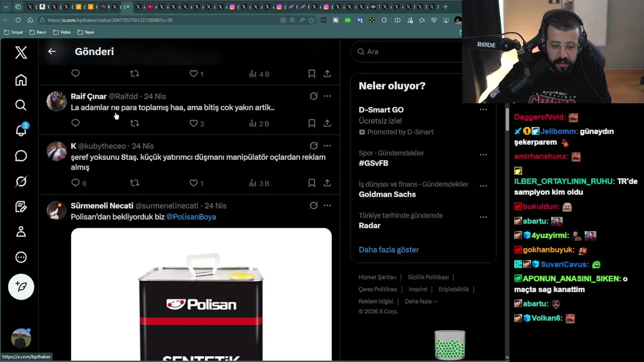Viewport: 644px width, 362px height.
Task: Open new browser tab with plus
Action: pyautogui.click(x=445, y=7)
